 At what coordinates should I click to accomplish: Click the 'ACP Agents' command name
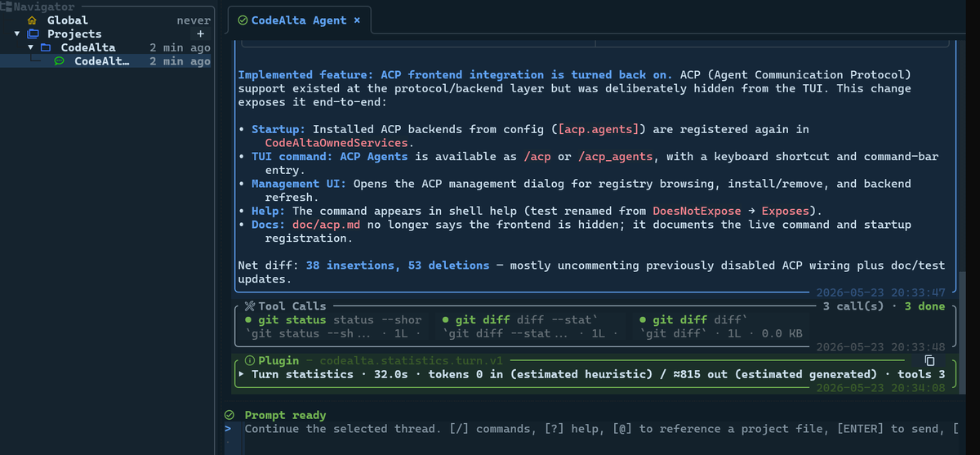click(374, 157)
